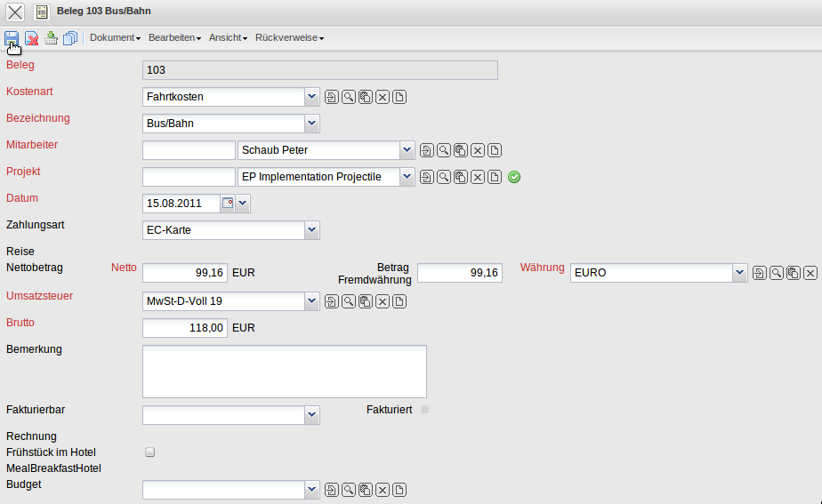822x504 pixels.
Task: Click the paste clipboard icon beside Währung
Action: 794,273
